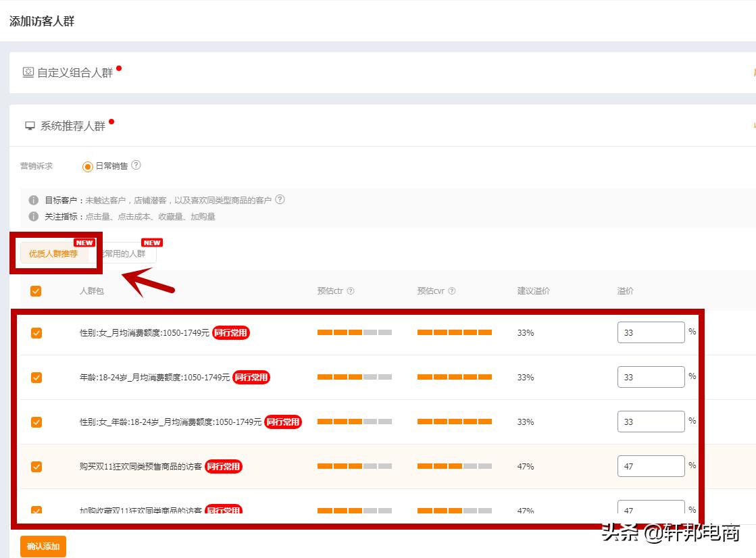Uncheck the 性别:女_月均消费额度:1050-1749元 row
756x558 pixels.
(x=36, y=333)
